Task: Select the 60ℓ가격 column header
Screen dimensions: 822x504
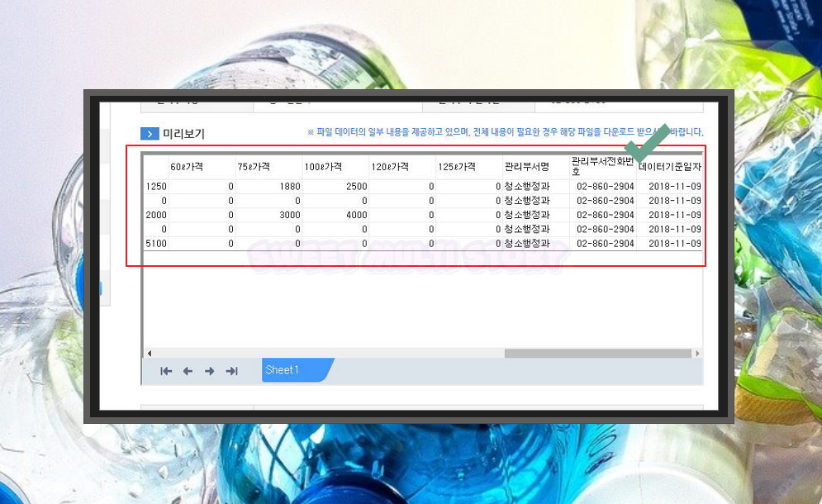Action: point(202,167)
